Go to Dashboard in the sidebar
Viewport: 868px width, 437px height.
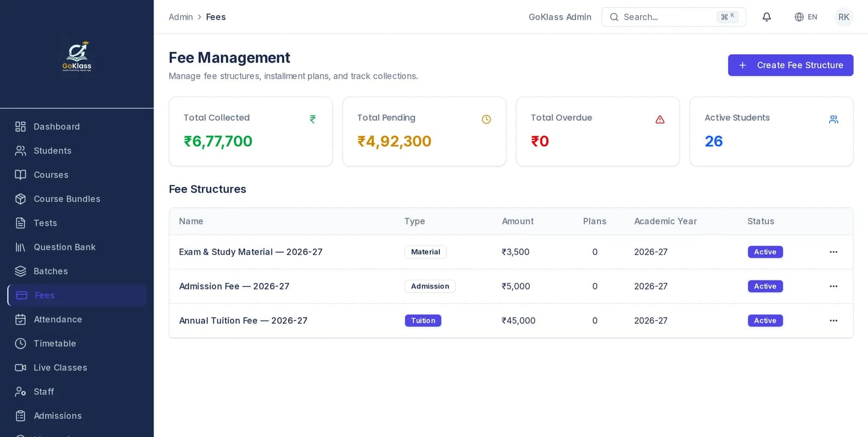point(77,126)
